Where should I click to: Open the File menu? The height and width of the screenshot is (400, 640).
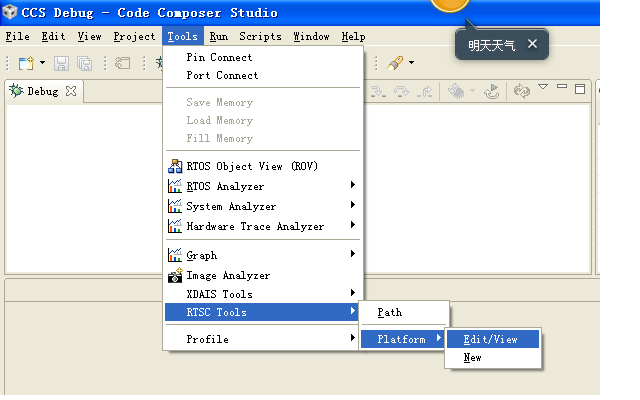click(x=18, y=37)
